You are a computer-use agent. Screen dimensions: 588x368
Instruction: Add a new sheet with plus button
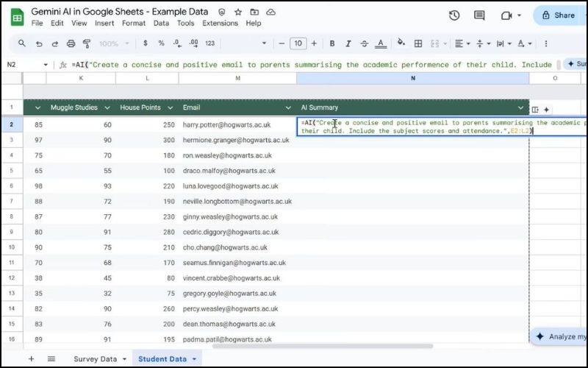[x=31, y=358]
